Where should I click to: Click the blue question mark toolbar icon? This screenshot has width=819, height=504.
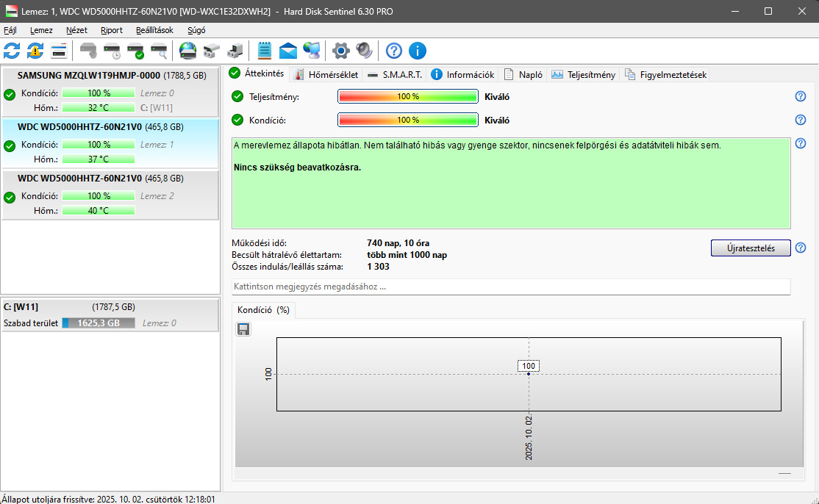(394, 51)
